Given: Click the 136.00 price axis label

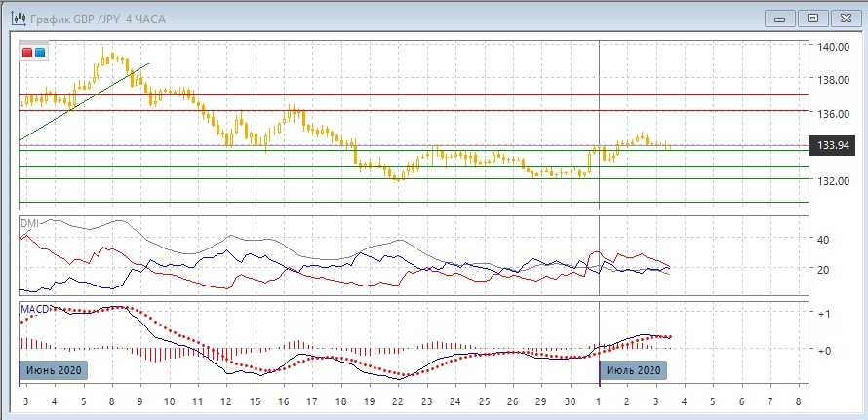Looking at the screenshot, I should coord(832,114).
